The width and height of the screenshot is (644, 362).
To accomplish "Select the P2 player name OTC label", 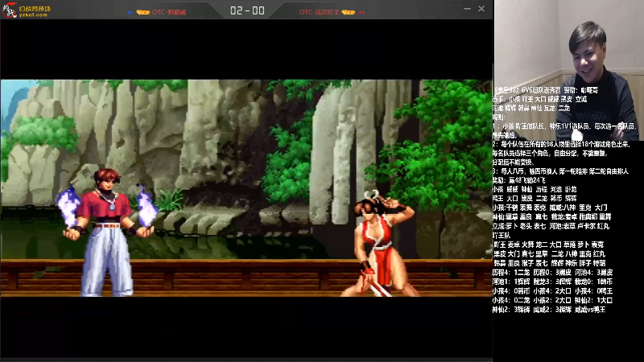I will 319,12.
